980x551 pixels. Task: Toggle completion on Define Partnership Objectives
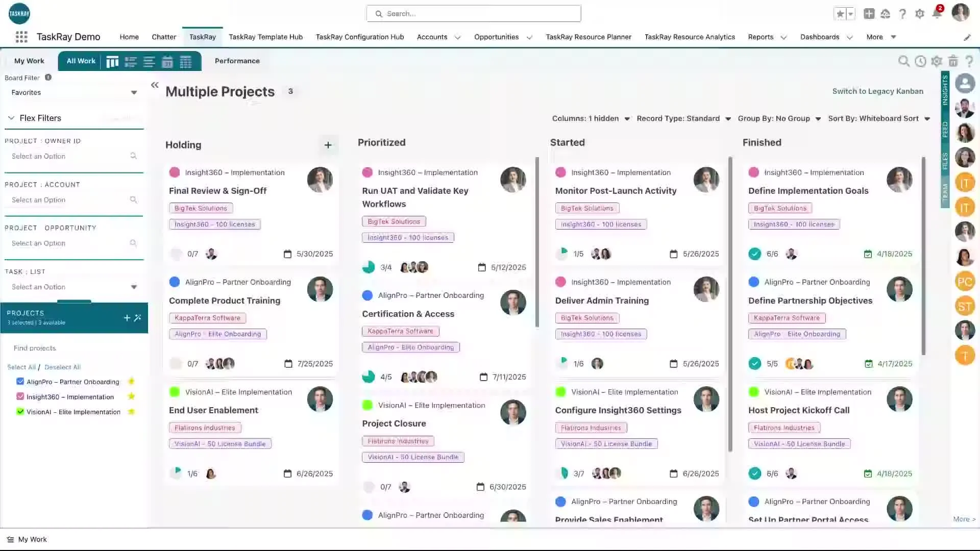pos(754,364)
